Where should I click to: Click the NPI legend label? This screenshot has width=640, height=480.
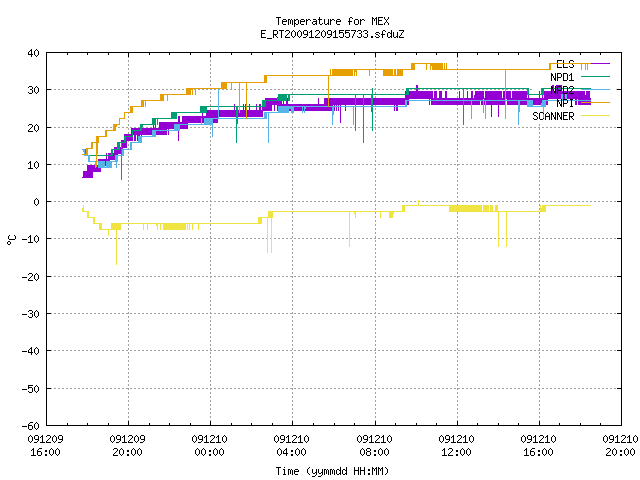point(565,103)
